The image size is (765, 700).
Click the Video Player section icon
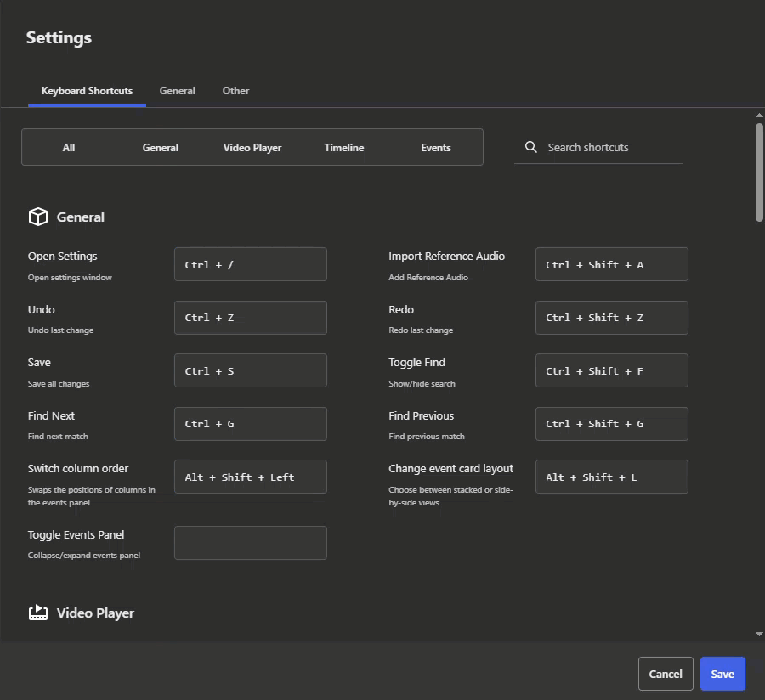tap(37, 612)
